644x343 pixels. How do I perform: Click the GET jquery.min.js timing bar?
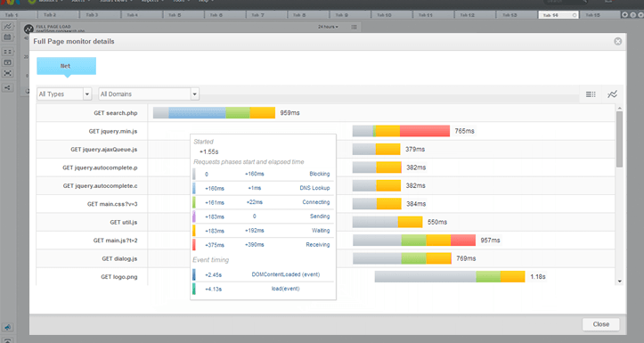[401, 131]
